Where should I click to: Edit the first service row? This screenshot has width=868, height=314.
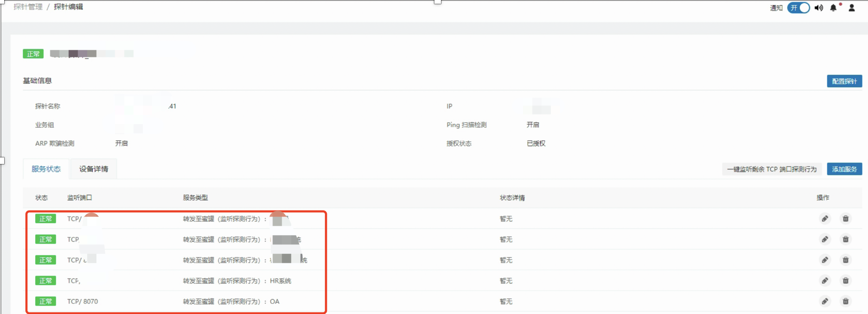(825, 219)
